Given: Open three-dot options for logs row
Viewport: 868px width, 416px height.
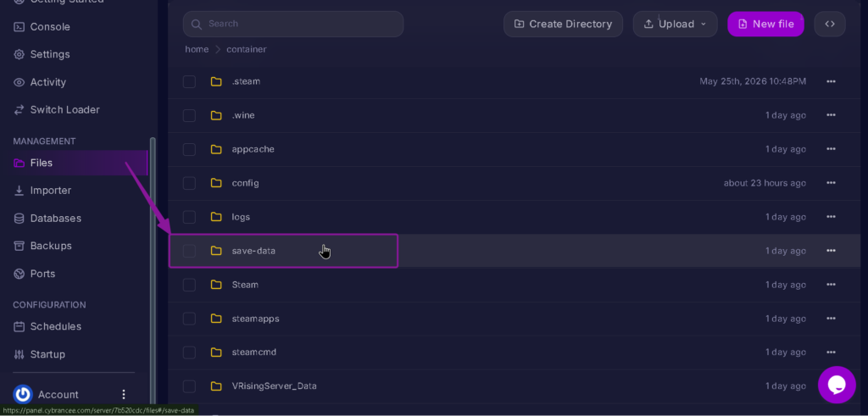Looking at the screenshot, I should [831, 217].
